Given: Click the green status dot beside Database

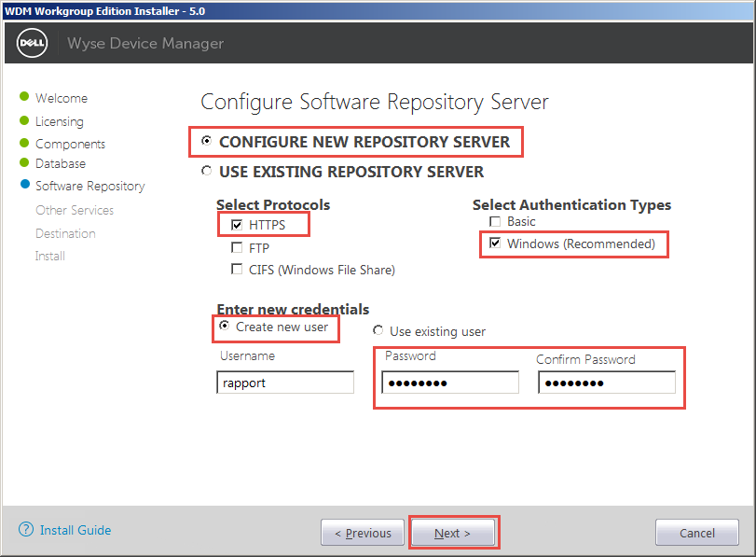Looking at the screenshot, I should tap(26, 163).
